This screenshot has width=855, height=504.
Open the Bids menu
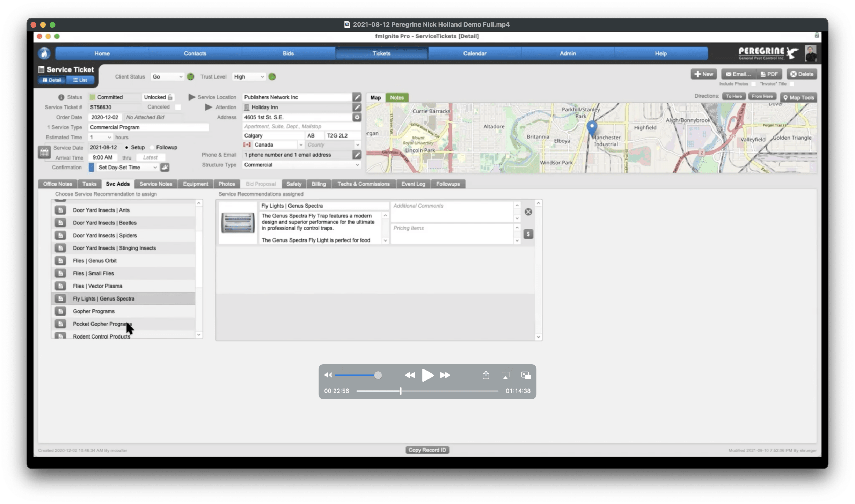point(288,53)
